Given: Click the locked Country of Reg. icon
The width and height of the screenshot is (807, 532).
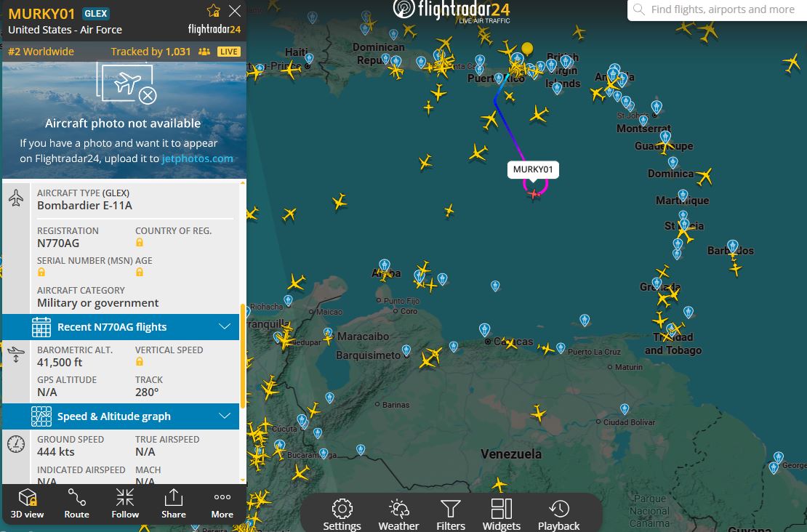Looking at the screenshot, I should click(x=140, y=242).
